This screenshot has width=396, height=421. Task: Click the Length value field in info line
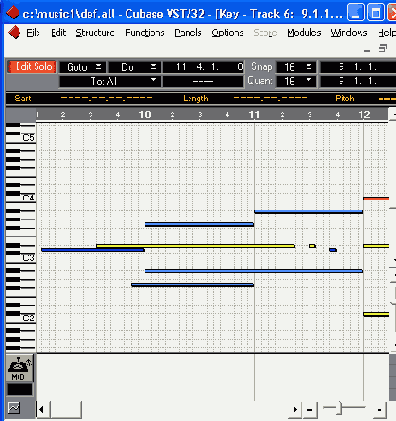(270, 98)
